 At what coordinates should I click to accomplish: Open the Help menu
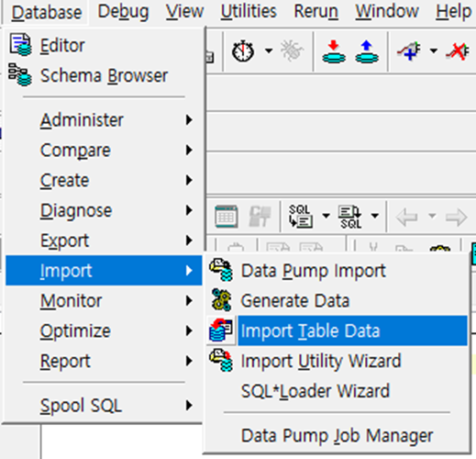click(x=453, y=12)
